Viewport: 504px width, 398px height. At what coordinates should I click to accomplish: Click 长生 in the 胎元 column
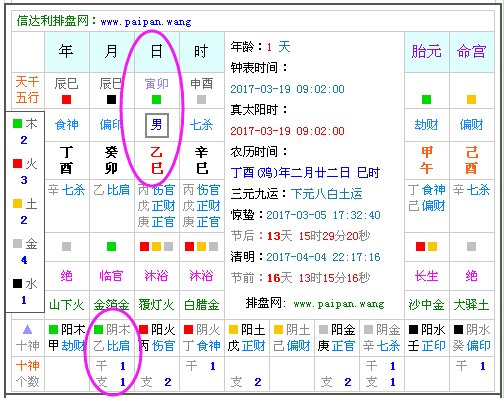tap(426, 276)
